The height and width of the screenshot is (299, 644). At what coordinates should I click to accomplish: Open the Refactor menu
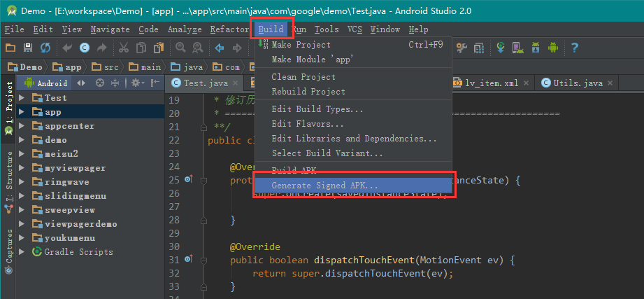229,29
